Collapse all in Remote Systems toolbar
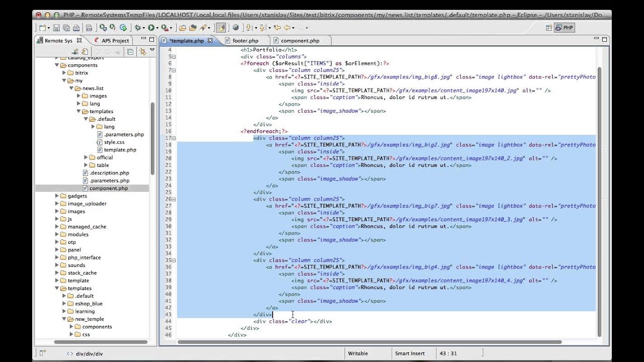 click(x=130, y=51)
